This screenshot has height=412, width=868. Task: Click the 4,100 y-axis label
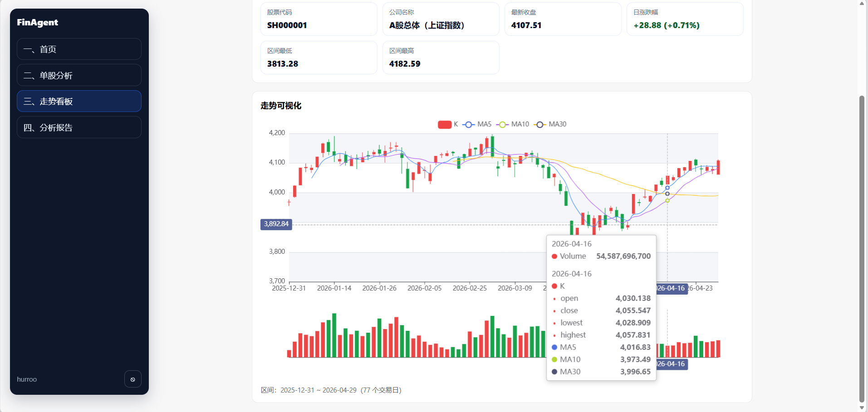coord(277,162)
